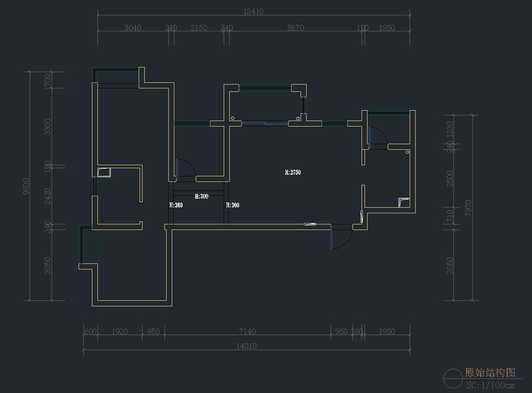Select the small panel symbol on the bottom wall

click(x=310, y=224)
